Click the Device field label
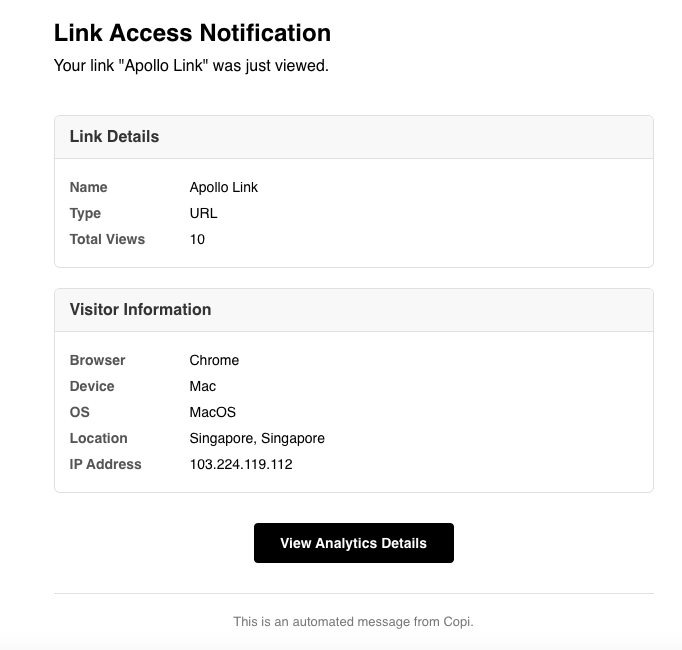682x650 pixels. pos(92,386)
